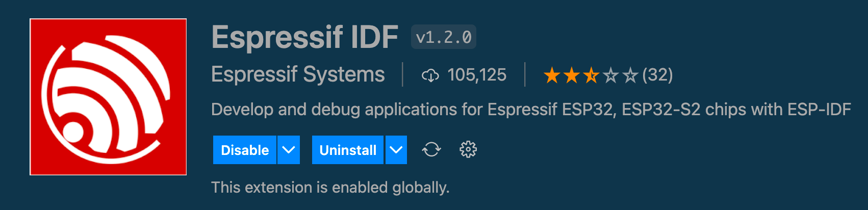Click the sync extension circular arrows icon
This screenshot has height=210, width=868.
[x=431, y=149]
